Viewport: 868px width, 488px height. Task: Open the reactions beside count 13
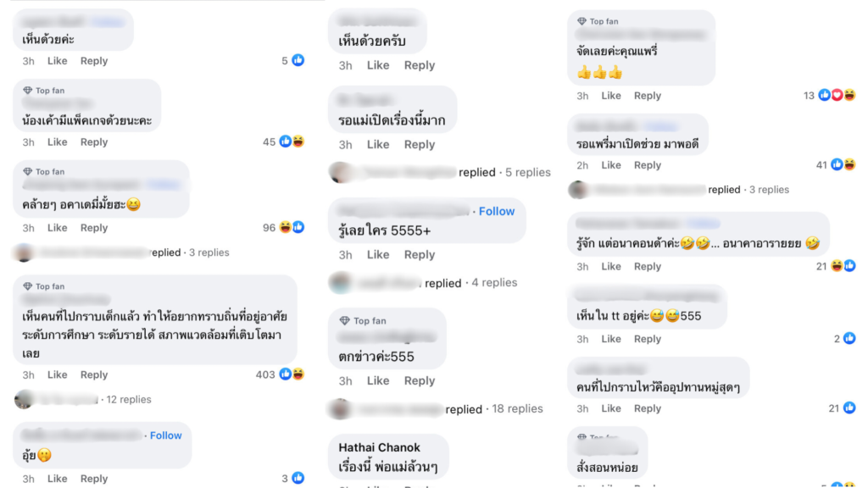click(837, 95)
